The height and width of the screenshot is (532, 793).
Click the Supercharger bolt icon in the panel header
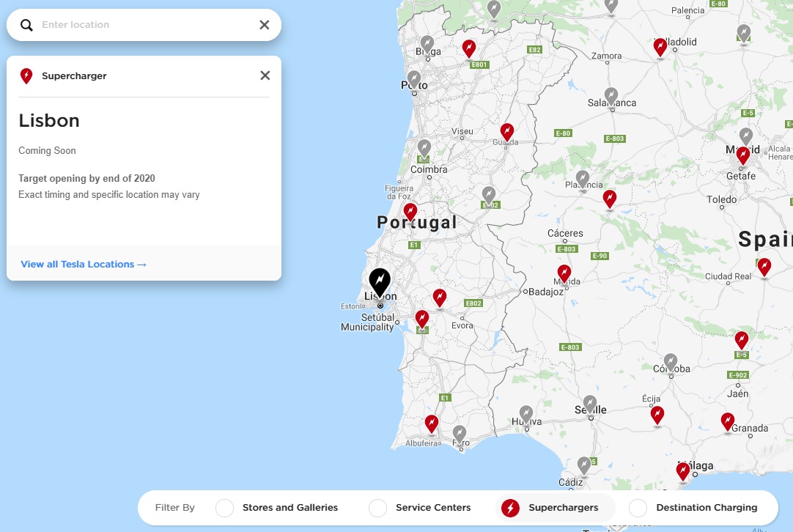coord(26,75)
